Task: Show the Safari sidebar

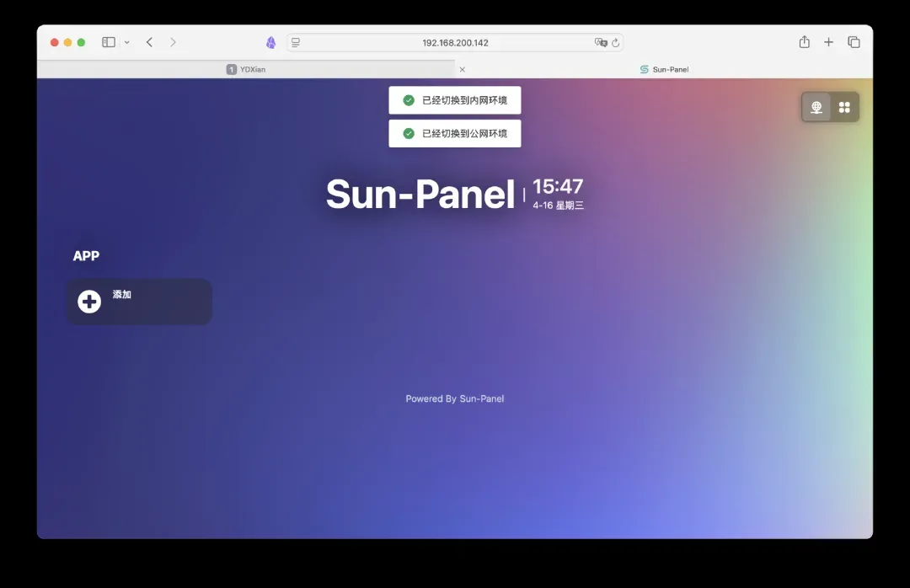Action: tap(109, 42)
